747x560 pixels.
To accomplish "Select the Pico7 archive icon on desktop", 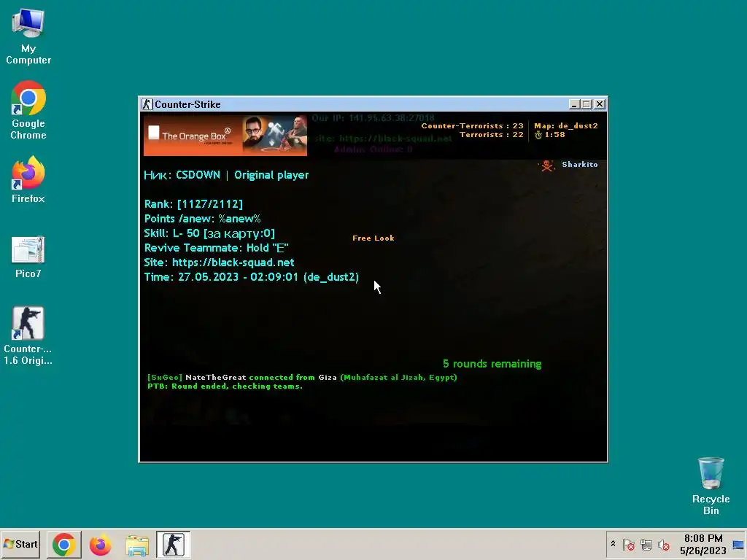I will [28, 257].
